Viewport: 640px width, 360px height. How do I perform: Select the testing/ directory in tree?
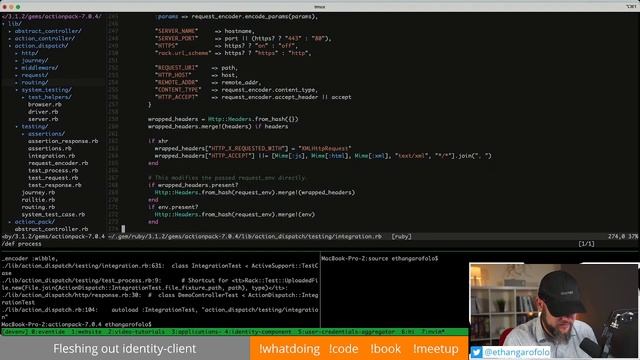pyautogui.click(x=35, y=127)
